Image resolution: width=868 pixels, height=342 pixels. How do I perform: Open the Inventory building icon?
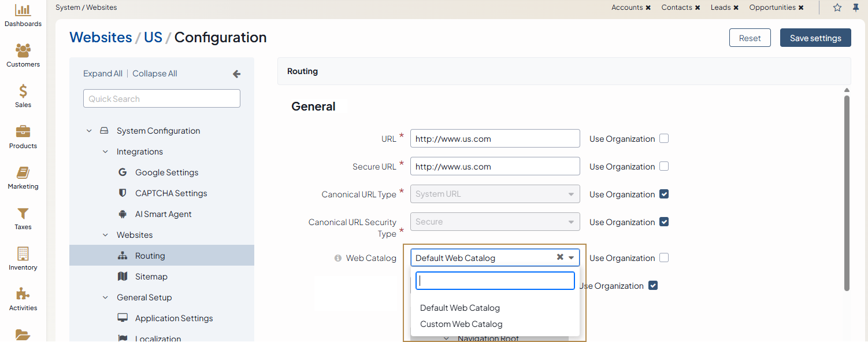click(23, 254)
